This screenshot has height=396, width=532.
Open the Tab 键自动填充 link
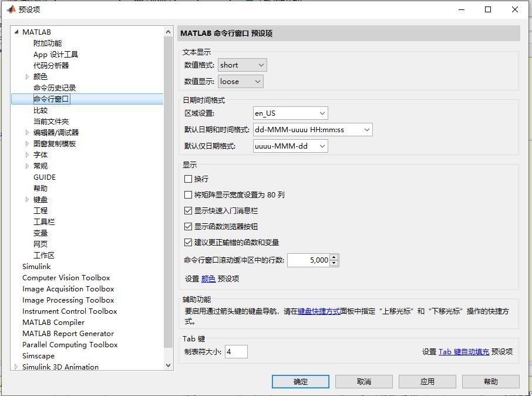[x=464, y=351]
